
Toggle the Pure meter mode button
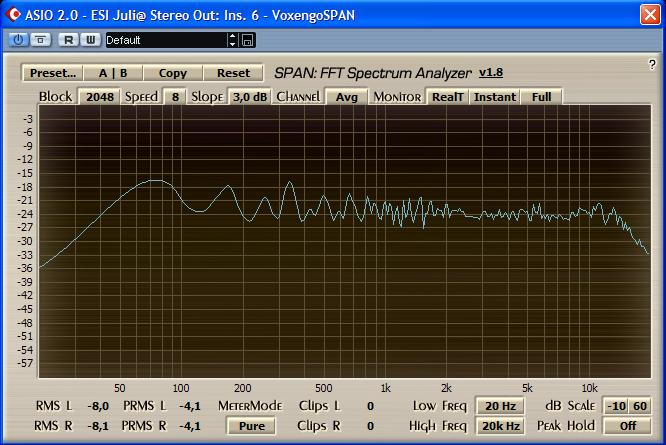(x=251, y=426)
